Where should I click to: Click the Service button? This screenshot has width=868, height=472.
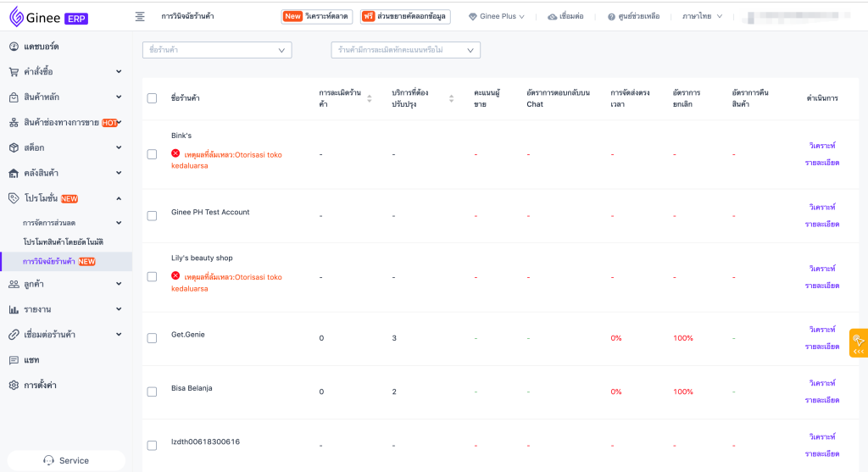point(66,460)
